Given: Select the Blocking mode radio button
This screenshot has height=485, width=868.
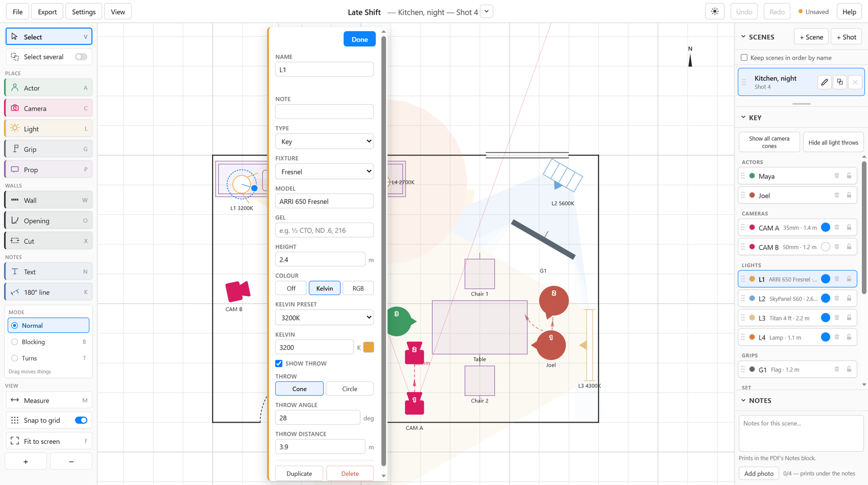Looking at the screenshot, I should (15, 342).
